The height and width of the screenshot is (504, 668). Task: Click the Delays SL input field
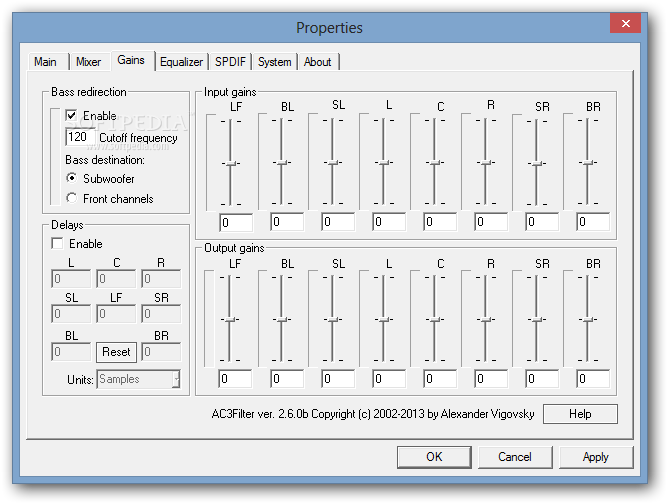pyautogui.click(x=71, y=314)
